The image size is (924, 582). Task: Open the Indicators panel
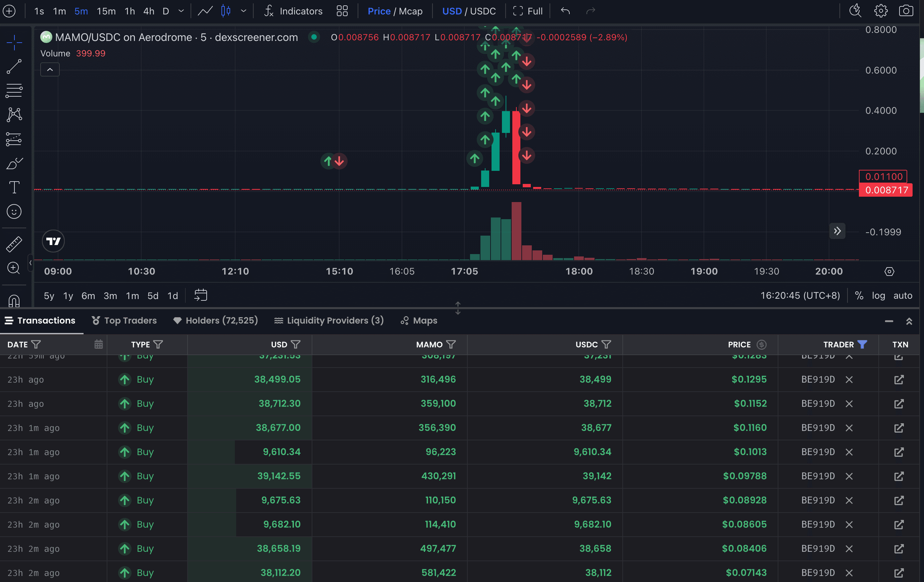pyautogui.click(x=294, y=11)
